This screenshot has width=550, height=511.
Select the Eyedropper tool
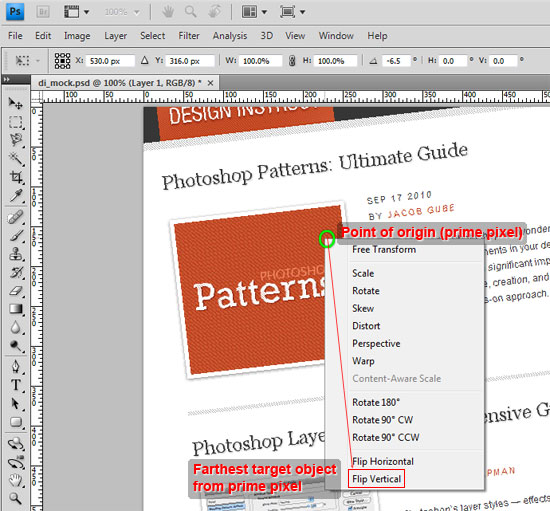click(16, 196)
